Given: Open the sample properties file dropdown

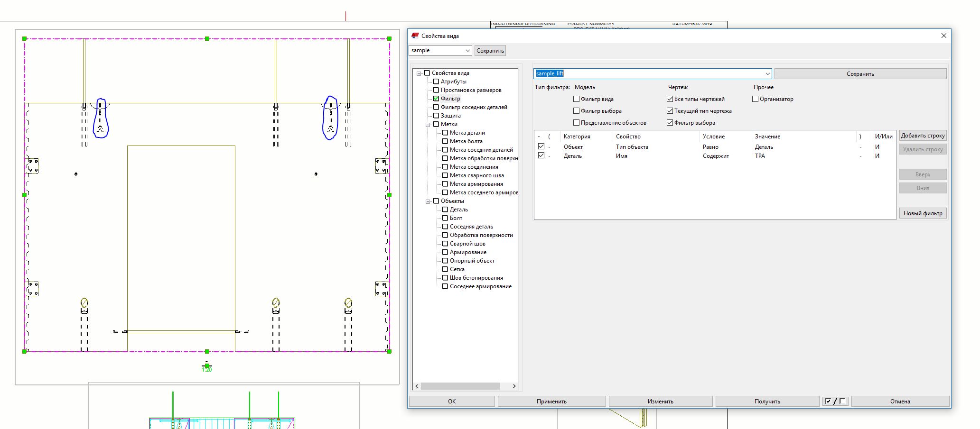Looking at the screenshot, I should point(467,51).
